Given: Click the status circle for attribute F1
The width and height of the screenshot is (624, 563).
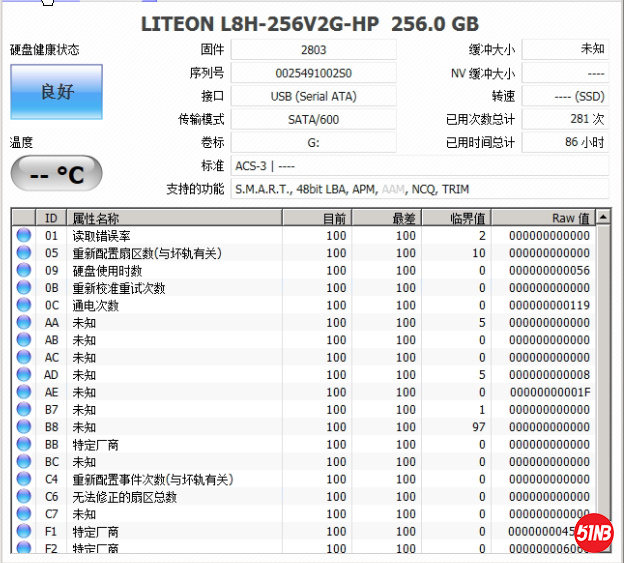Looking at the screenshot, I should coord(24,531).
